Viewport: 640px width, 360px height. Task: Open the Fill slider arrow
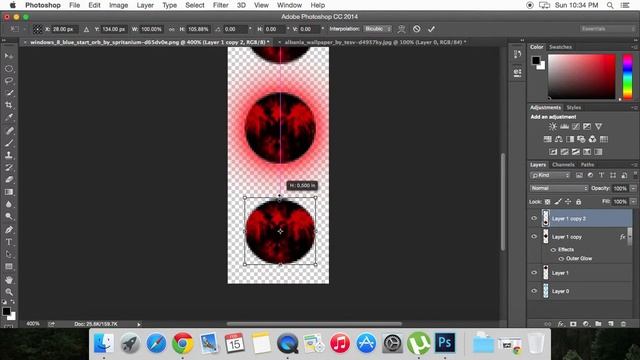[633, 202]
